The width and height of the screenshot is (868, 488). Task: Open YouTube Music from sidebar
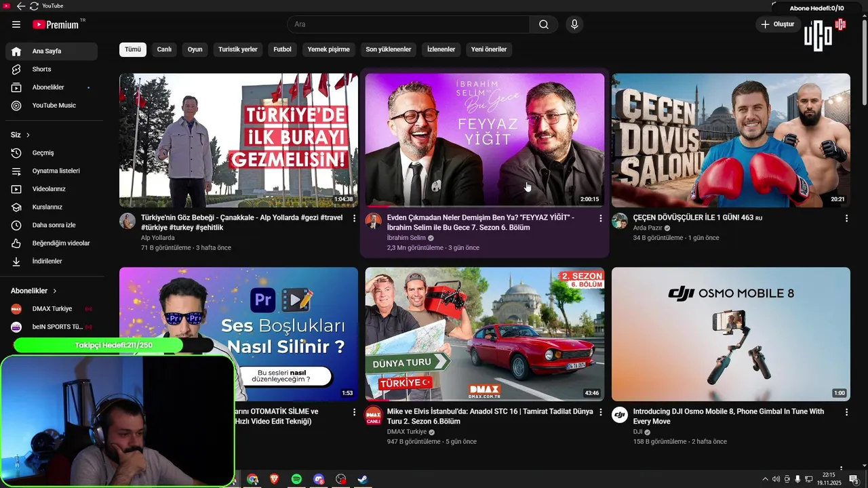(52, 105)
